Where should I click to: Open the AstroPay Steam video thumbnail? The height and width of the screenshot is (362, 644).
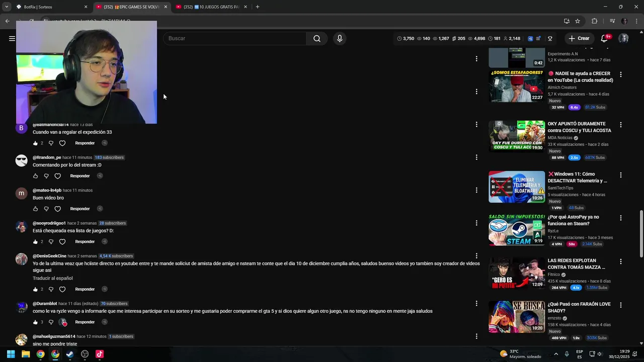(517, 230)
